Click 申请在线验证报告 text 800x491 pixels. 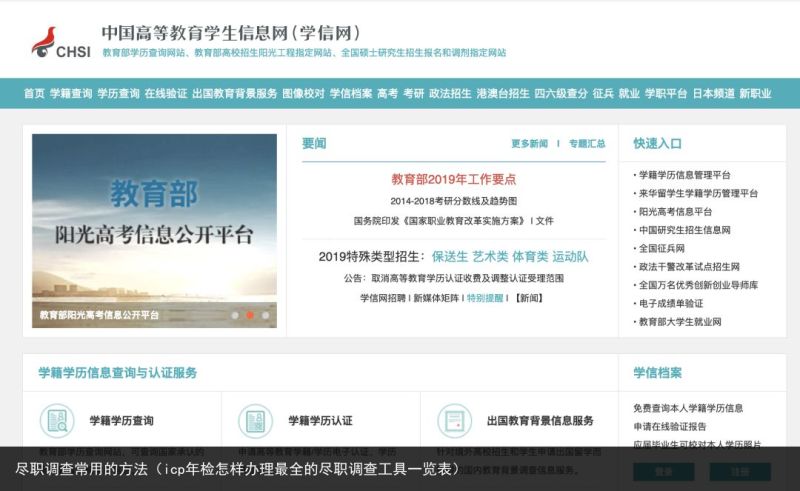[x=670, y=427]
